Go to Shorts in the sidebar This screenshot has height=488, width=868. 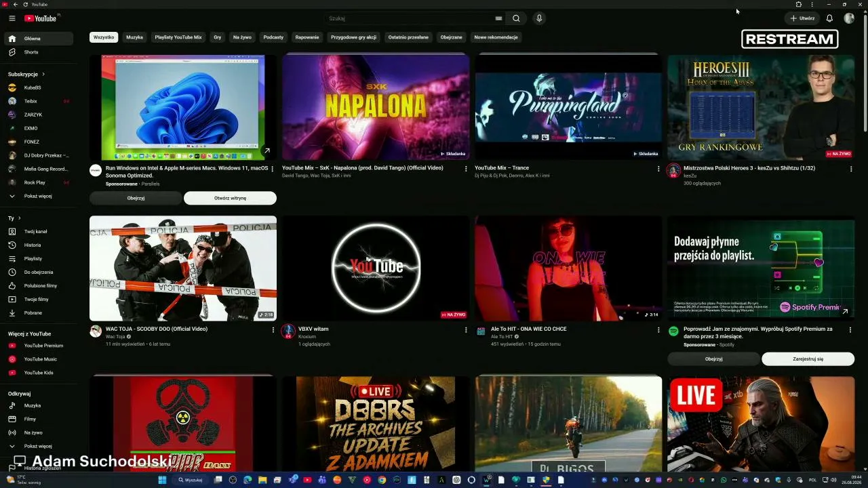pyautogui.click(x=39, y=52)
